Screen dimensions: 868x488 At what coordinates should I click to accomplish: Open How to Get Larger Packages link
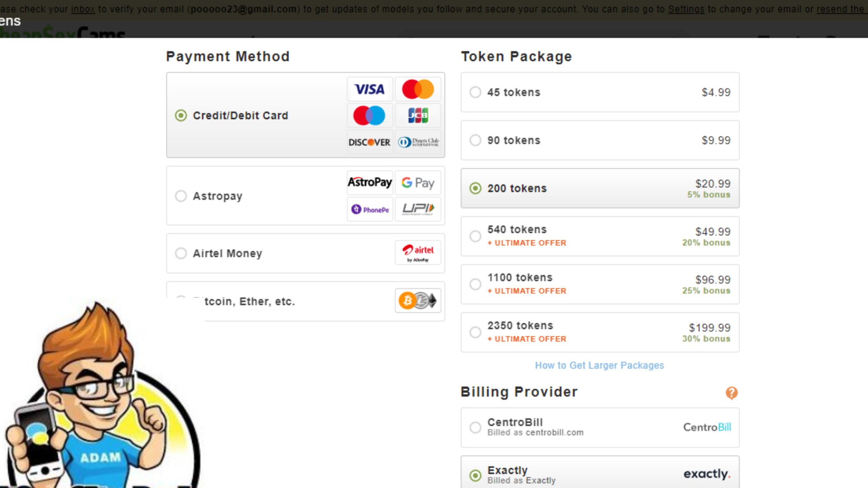point(599,365)
